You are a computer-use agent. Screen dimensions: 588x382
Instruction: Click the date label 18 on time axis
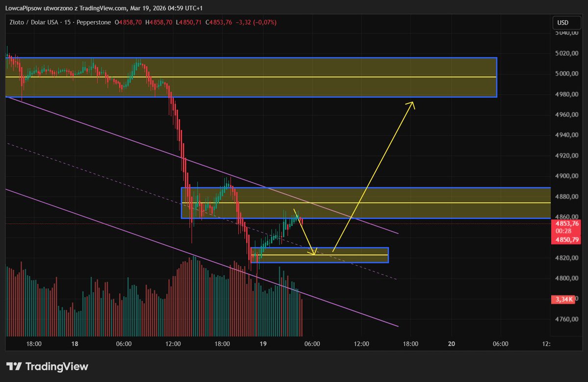click(75, 344)
